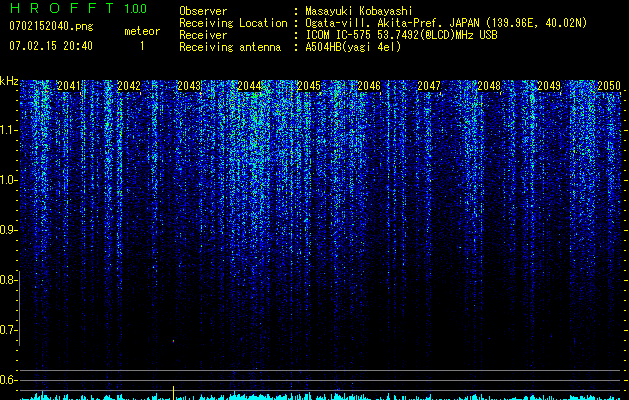Click the Receiver label

pos(203,35)
